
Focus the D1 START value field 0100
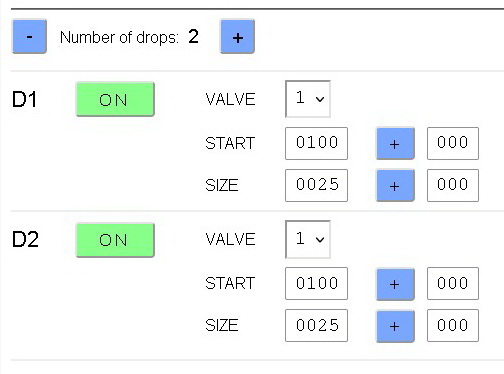[316, 143]
